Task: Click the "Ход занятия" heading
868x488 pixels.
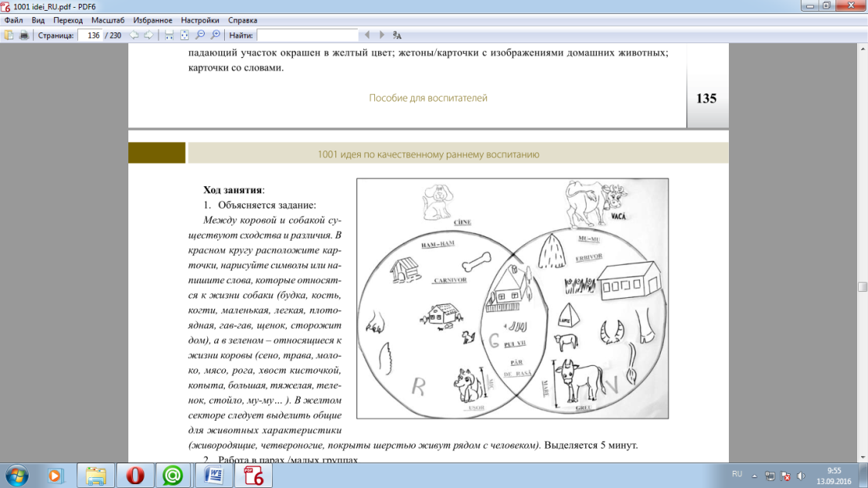Action: click(233, 190)
